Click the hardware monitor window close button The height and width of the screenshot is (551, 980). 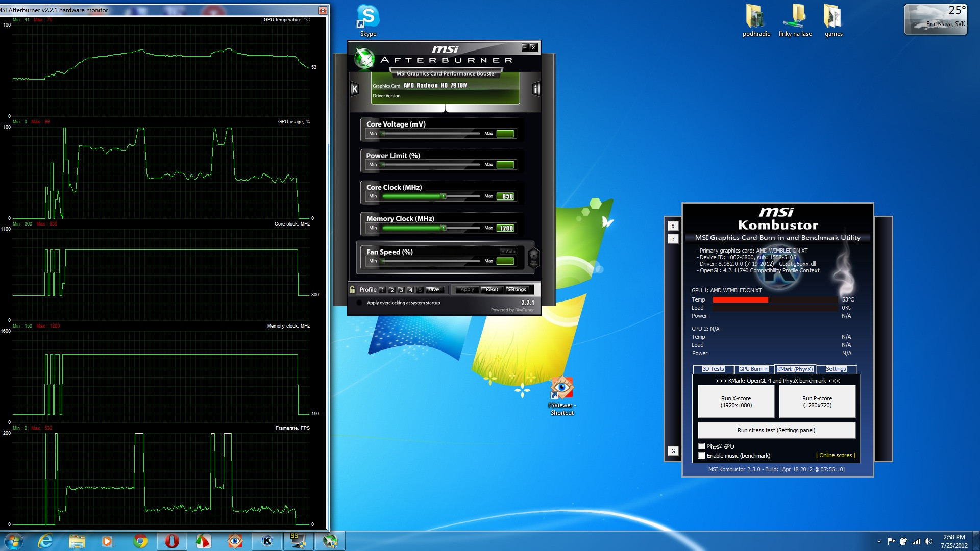coord(323,10)
